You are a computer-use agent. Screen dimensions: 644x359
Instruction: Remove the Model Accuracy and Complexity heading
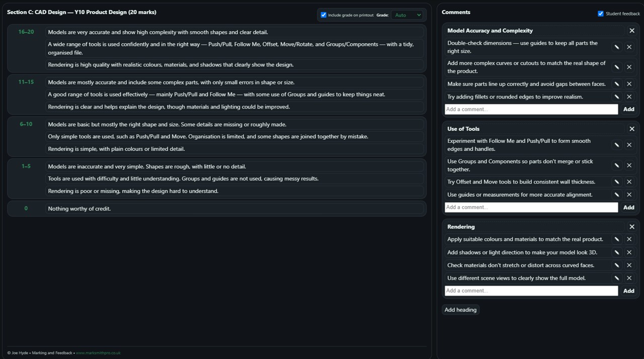(x=632, y=31)
